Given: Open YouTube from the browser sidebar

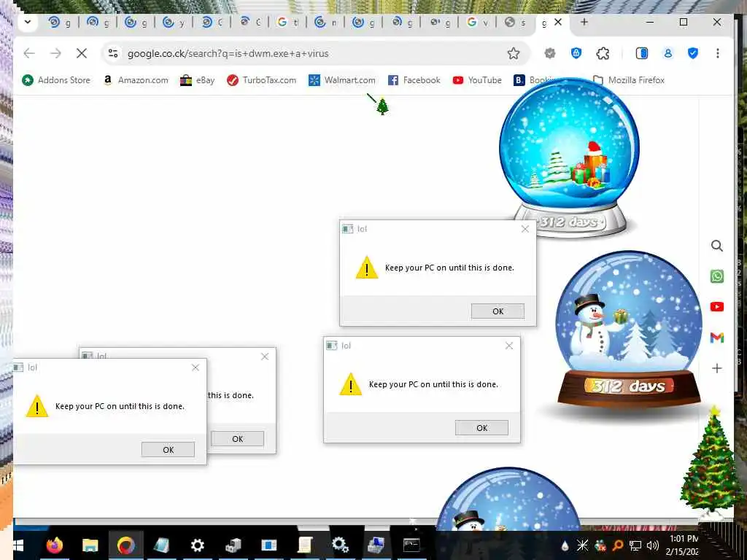Looking at the screenshot, I should pos(716,307).
